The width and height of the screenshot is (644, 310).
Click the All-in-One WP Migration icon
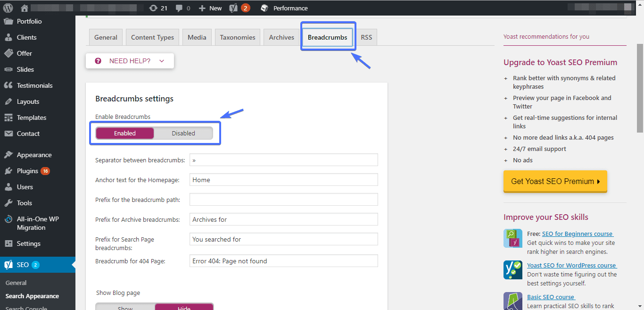(x=8, y=219)
